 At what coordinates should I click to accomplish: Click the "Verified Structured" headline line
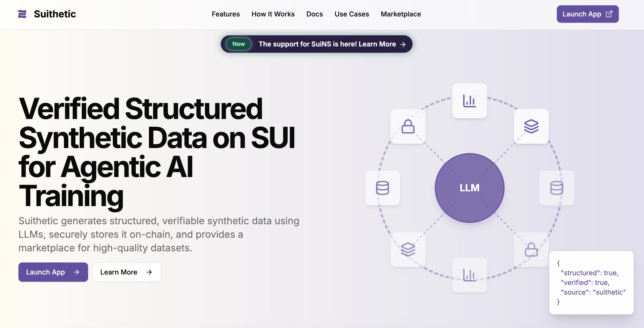140,109
